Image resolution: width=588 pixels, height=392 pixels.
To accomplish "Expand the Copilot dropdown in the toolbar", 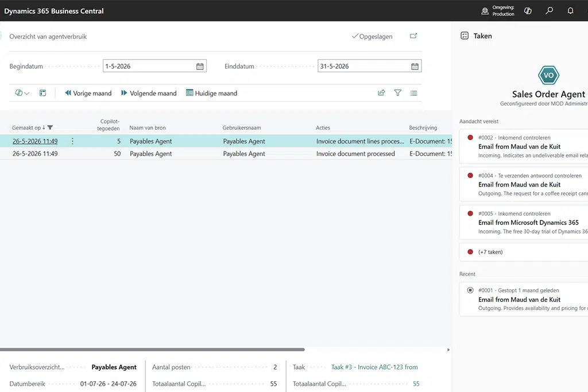I will click(x=22, y=93).
